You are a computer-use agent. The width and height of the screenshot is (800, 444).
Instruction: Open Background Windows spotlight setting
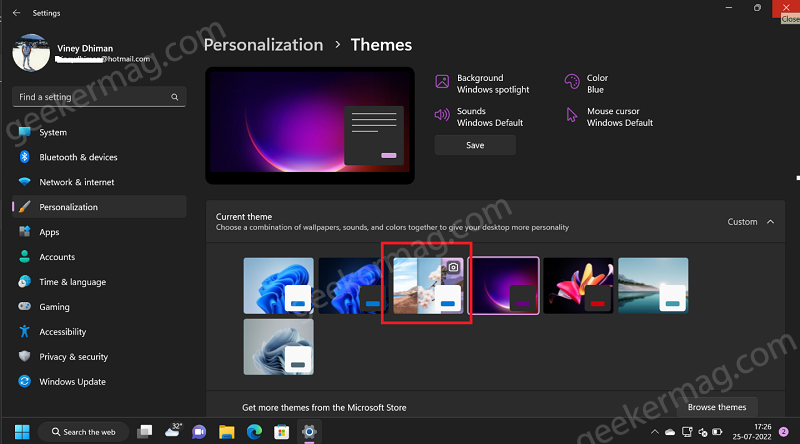point(482,84)
